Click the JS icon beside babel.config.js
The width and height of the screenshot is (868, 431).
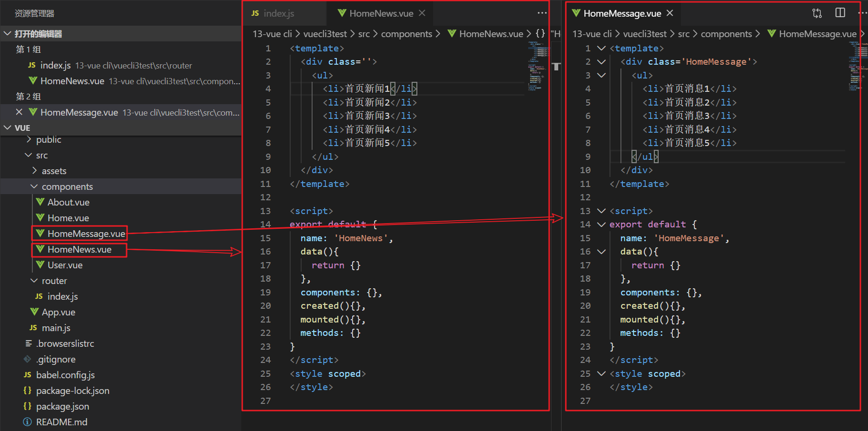click(28, 375)
